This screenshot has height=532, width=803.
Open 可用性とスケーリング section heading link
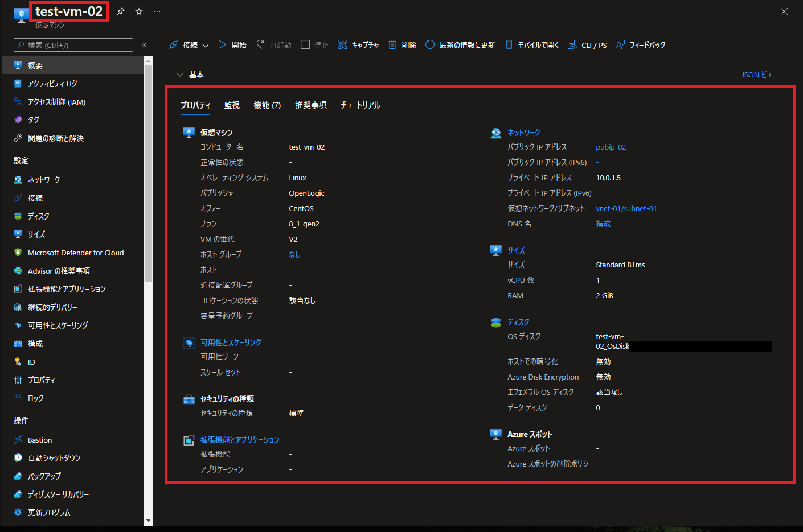coord(231,343)
